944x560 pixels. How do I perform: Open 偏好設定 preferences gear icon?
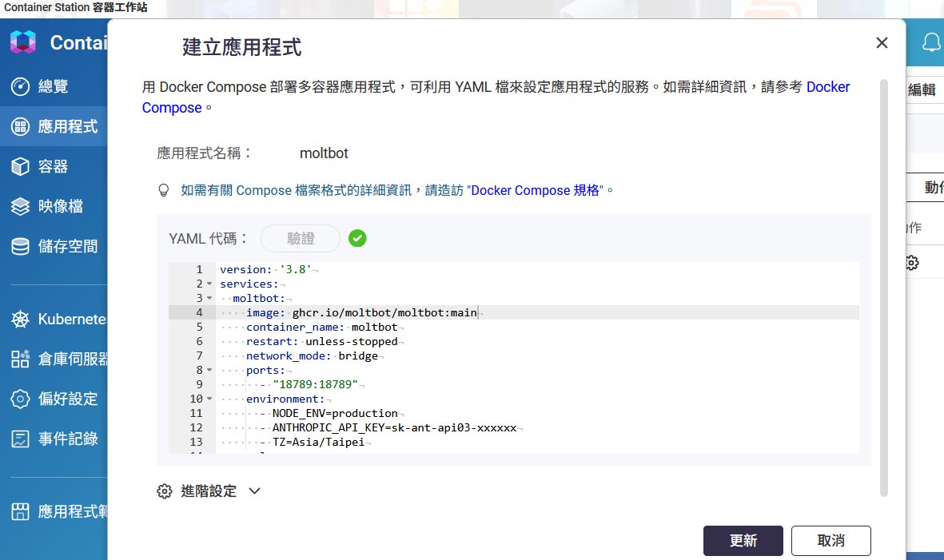(x=21, y=399)
